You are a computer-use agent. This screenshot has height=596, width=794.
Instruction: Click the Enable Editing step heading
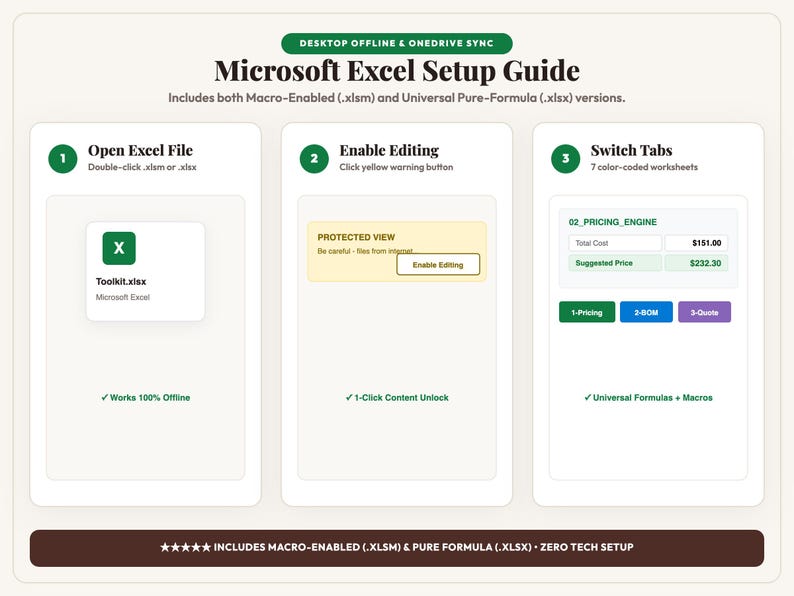pyautogui.click(x=389, y=150)
